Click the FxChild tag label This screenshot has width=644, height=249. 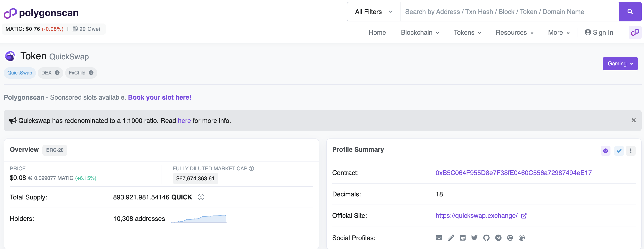point(77,73)
